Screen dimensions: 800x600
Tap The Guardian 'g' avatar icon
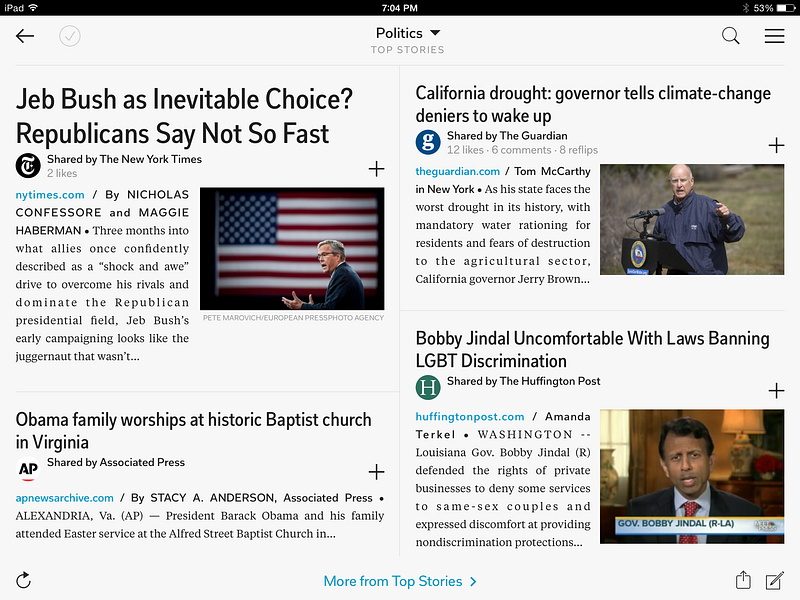point(428,142)
